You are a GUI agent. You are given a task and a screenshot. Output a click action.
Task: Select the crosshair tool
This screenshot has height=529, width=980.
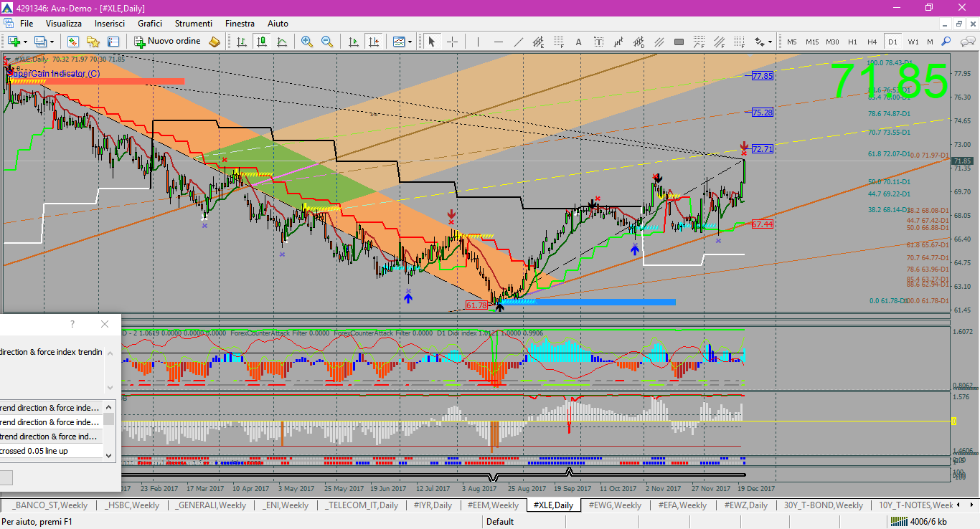click(x=452, y=42)
